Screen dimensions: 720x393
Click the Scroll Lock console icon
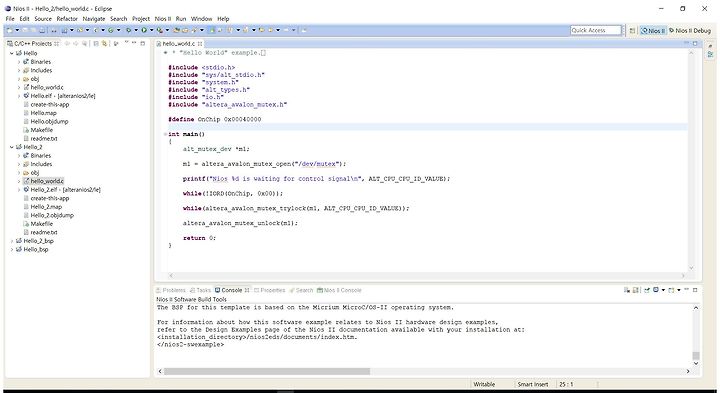pyautogui.click(x=636, y=290)
